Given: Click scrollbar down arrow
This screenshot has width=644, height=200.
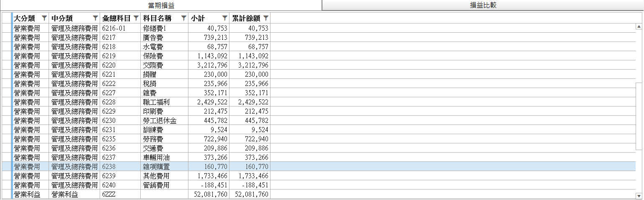Looking at the screenshot, I should coord(639,196).
